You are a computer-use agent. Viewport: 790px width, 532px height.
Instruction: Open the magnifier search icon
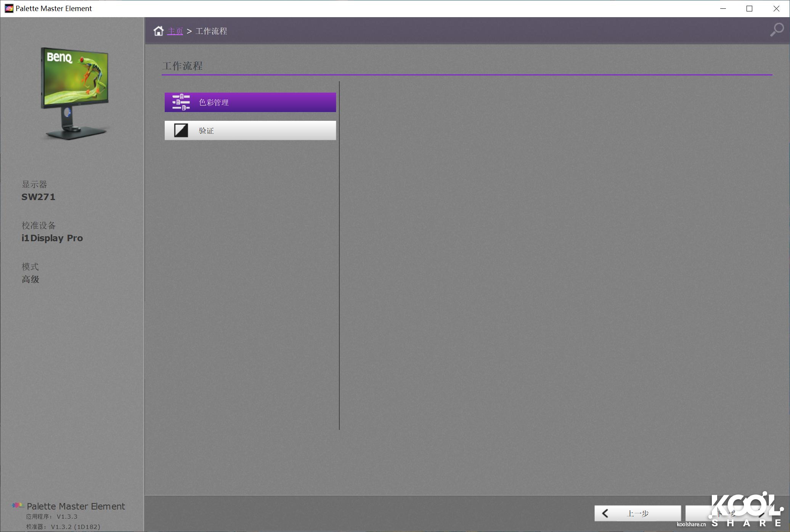[x=776, y=30]
